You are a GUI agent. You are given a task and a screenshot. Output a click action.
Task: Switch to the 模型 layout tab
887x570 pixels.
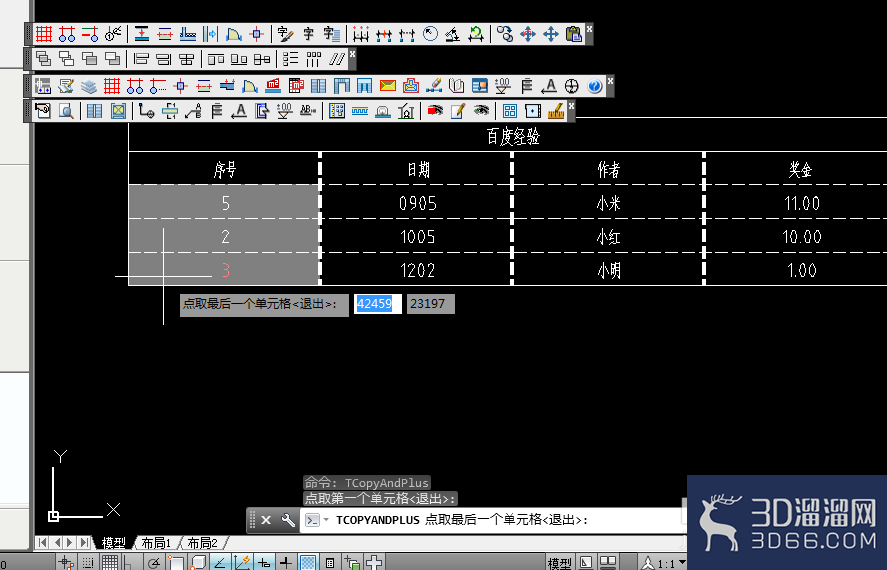tap(113, 543)
